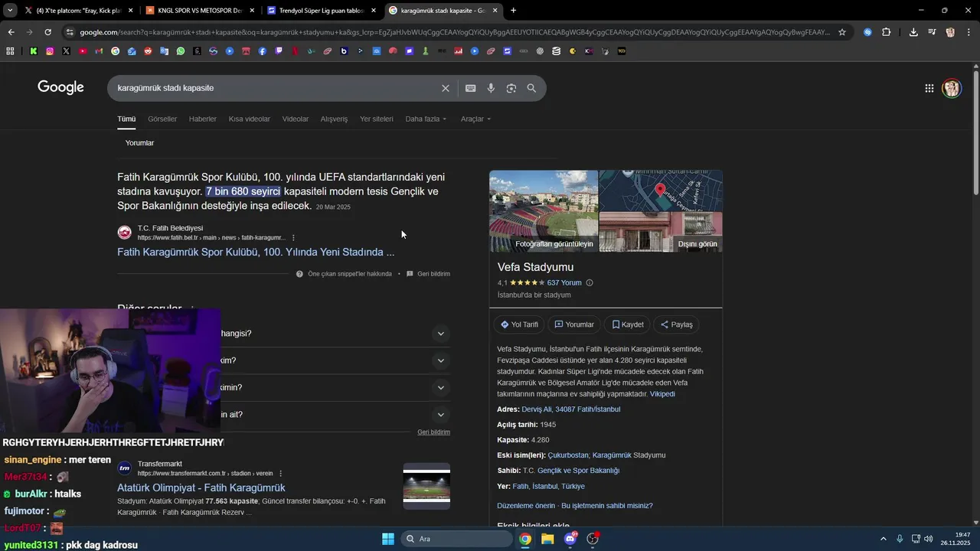Screen dimensions: 980x551
Task: Open Windows Start menu
Action: [388, 539]
